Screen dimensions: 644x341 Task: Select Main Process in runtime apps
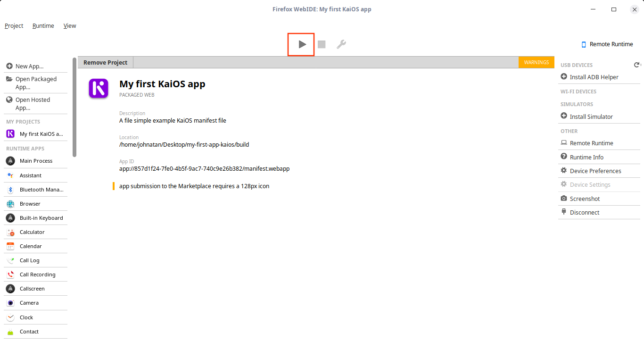(36, 161)
